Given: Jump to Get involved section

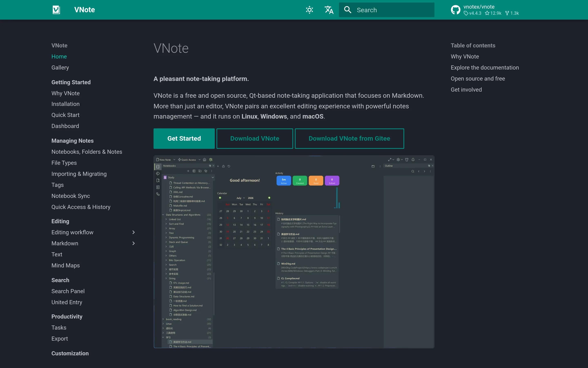Looking at the screenshot, I should pyautogui.click(x=466, y=90).
